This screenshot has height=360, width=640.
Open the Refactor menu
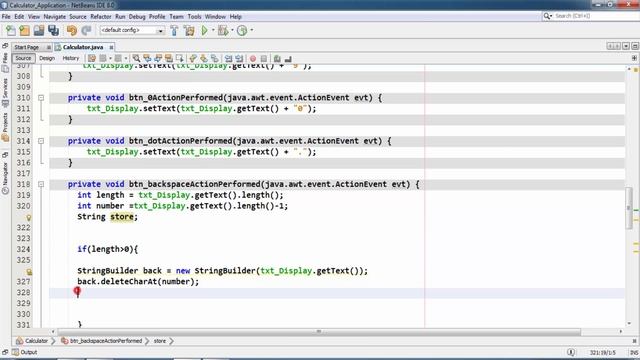(x=101, y=17)
